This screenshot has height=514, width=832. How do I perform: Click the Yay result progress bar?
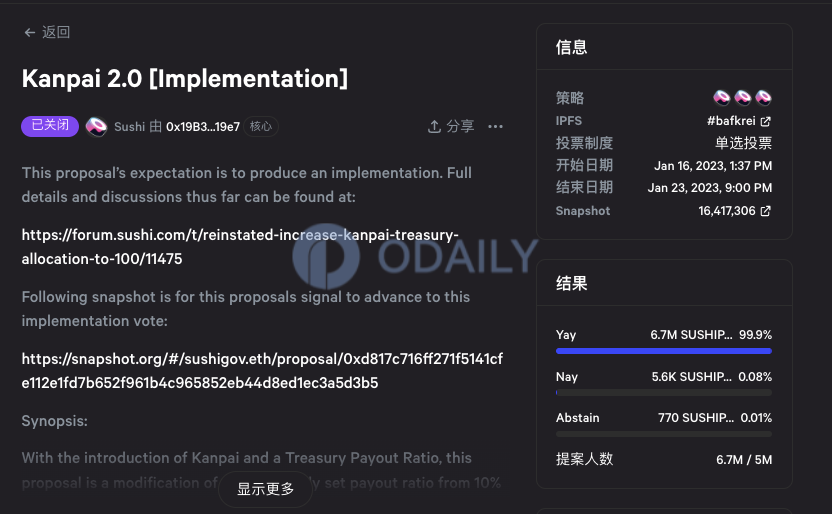664,351
